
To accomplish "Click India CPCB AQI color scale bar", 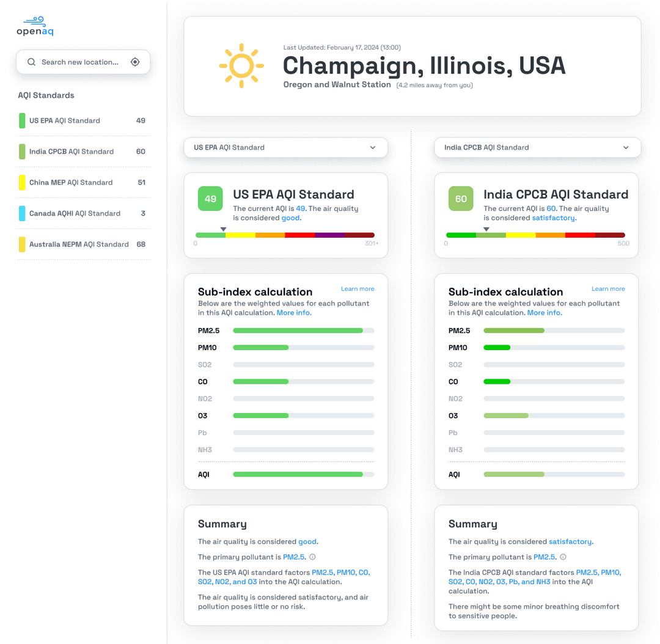I will [535, 235].
